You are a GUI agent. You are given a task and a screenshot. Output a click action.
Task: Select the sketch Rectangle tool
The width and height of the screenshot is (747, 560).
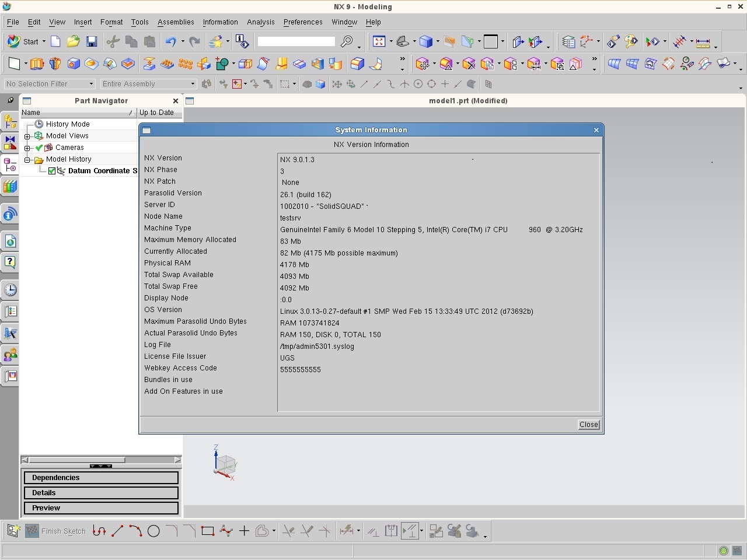208,531
